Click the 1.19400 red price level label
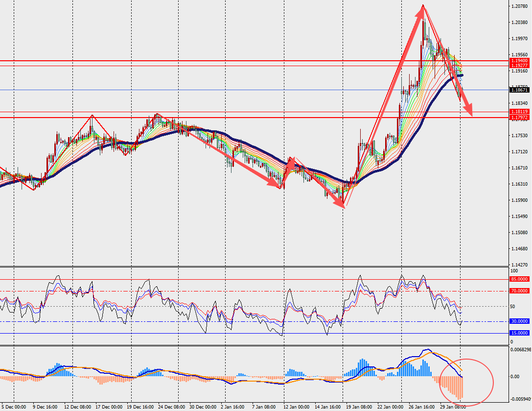Viewport: 532px width, 411px height. pos(519,60)
